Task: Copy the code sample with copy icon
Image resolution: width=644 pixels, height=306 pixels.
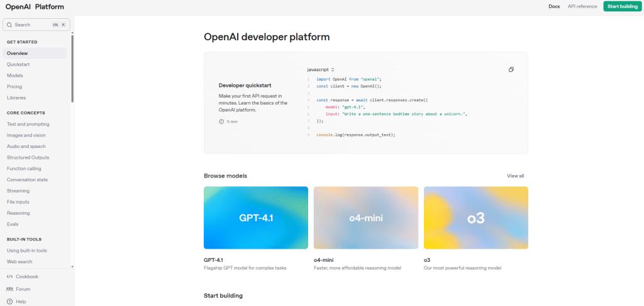Action: 511,69
